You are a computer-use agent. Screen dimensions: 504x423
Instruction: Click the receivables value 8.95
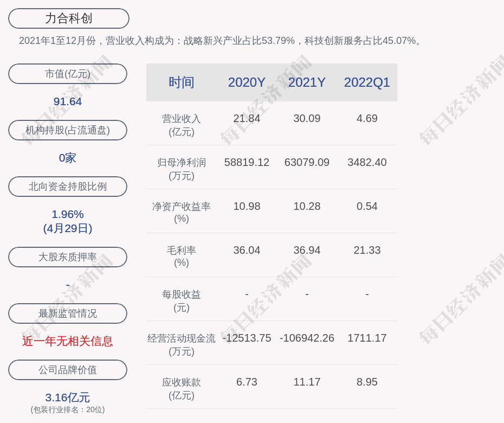(x=367, y=382)
